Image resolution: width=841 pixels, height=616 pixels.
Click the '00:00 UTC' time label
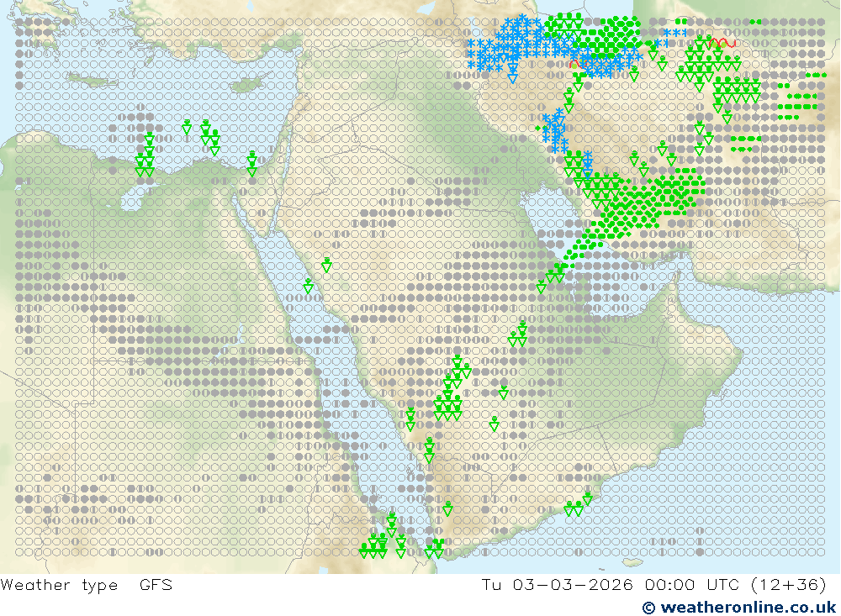pos(692,584)
